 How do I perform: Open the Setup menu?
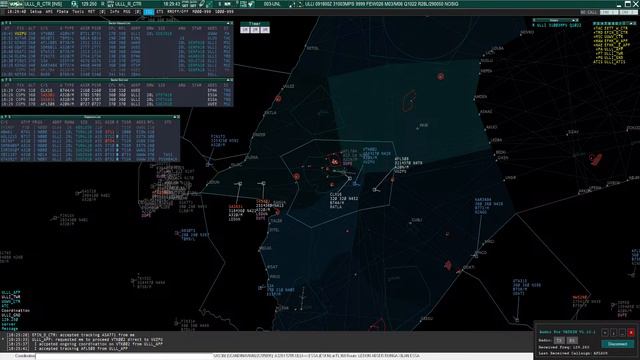click(36, 12)
